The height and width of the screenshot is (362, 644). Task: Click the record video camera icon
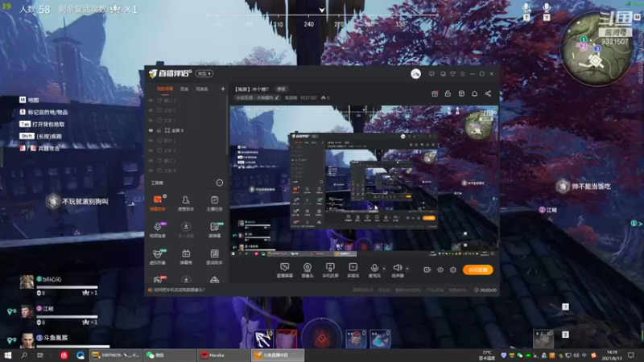427,269
